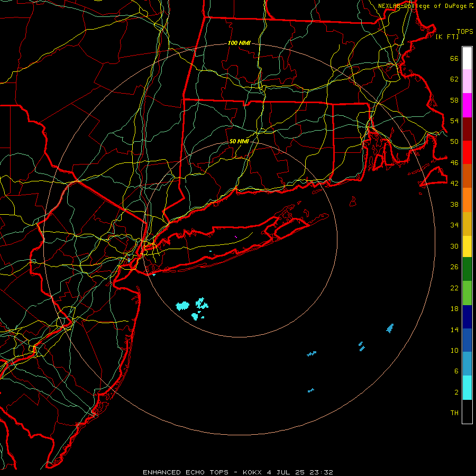Click the legend value "26"
This screenshot has width=476, height=476.
454,267
